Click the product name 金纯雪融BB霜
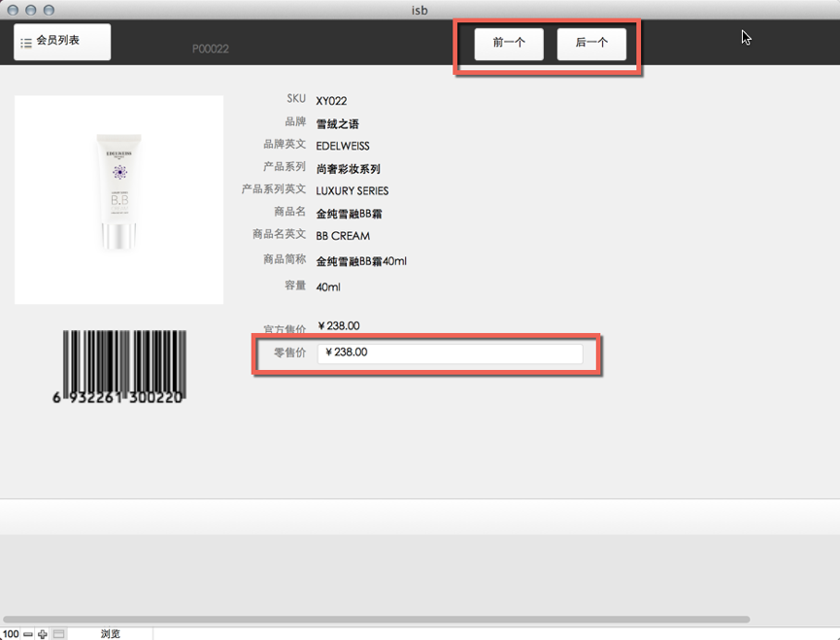Image resolution: width=840 pixels, height=640 pixels. pos(349,215)
